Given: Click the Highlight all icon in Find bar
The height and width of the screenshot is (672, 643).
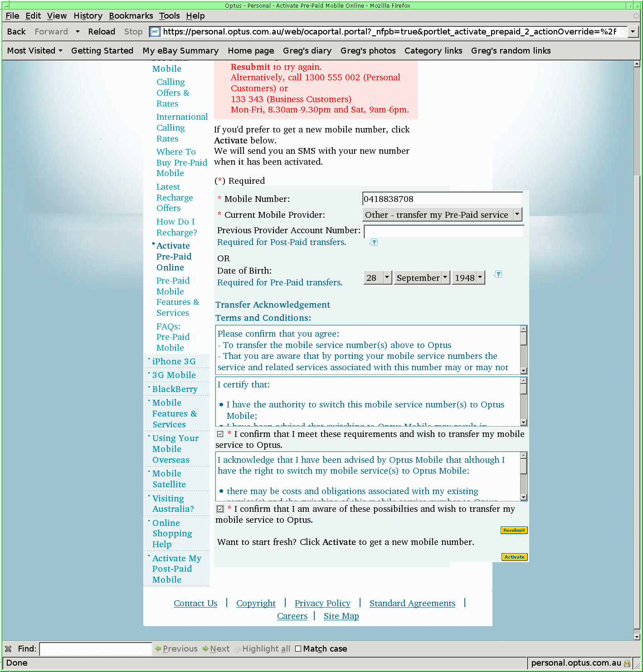Looking at the screenshot, I should click(237, 649).
